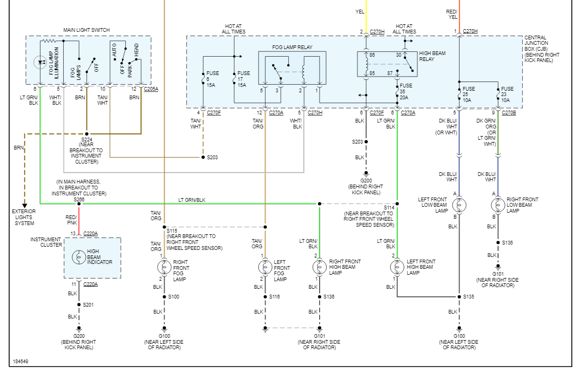Click C270H label beside RED/YEL wire

tap(470, 31)
